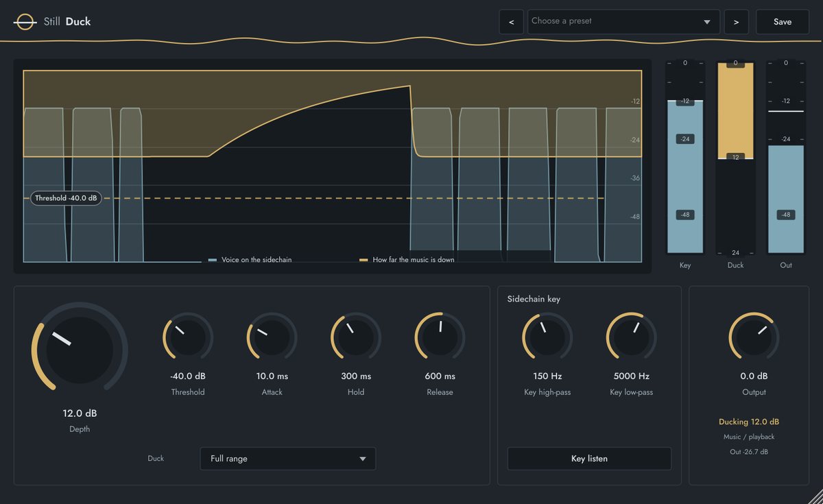The height and width of the screenshot is (504, 823).
Task: Click the Ducking 12.0 dB readout
Action: pos(749,422)
